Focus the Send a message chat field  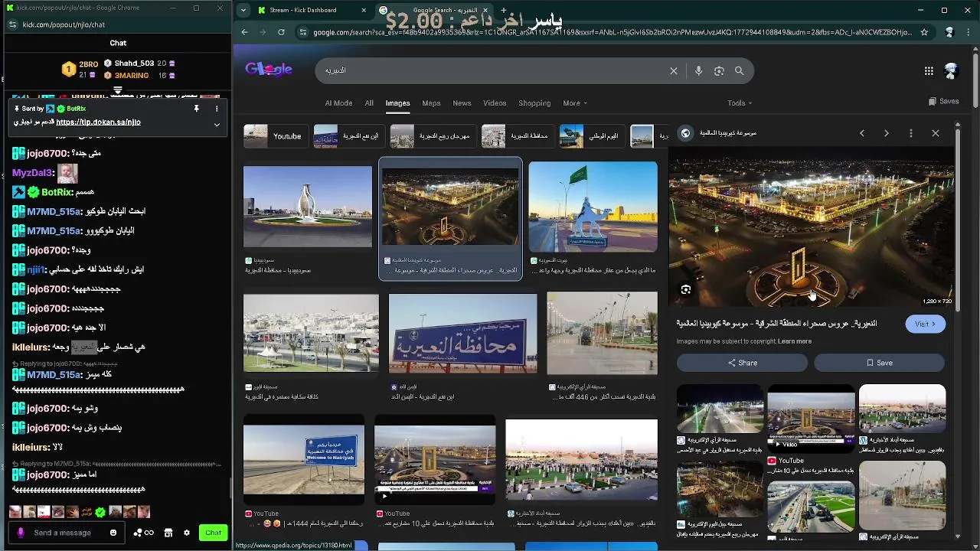67,533
